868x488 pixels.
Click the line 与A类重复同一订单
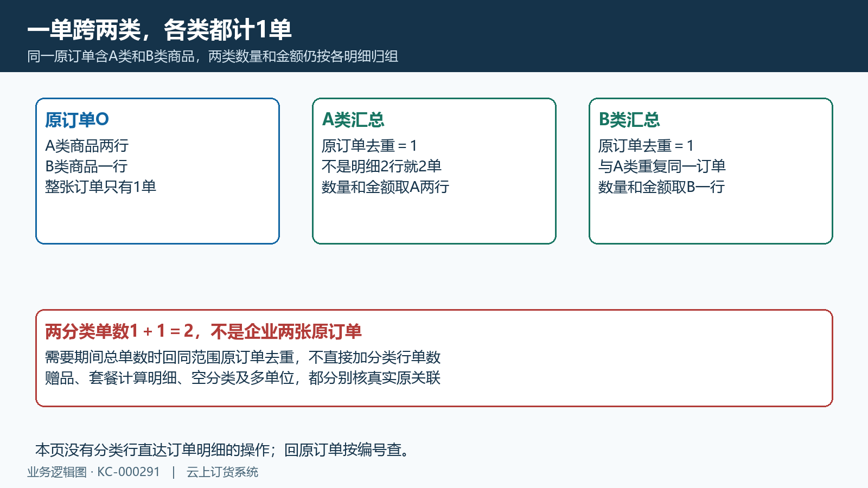click(662, 166)
